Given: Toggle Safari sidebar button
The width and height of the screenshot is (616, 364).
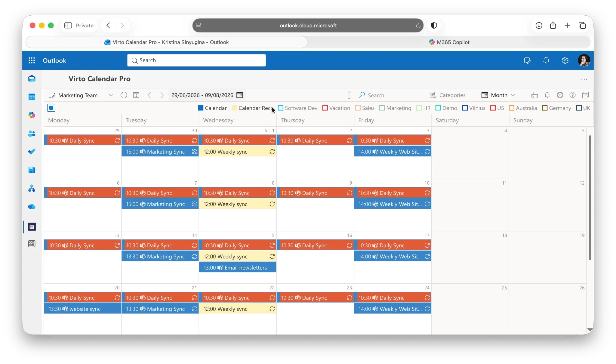Looking at the screenshot, I should (x=68, y=25).
